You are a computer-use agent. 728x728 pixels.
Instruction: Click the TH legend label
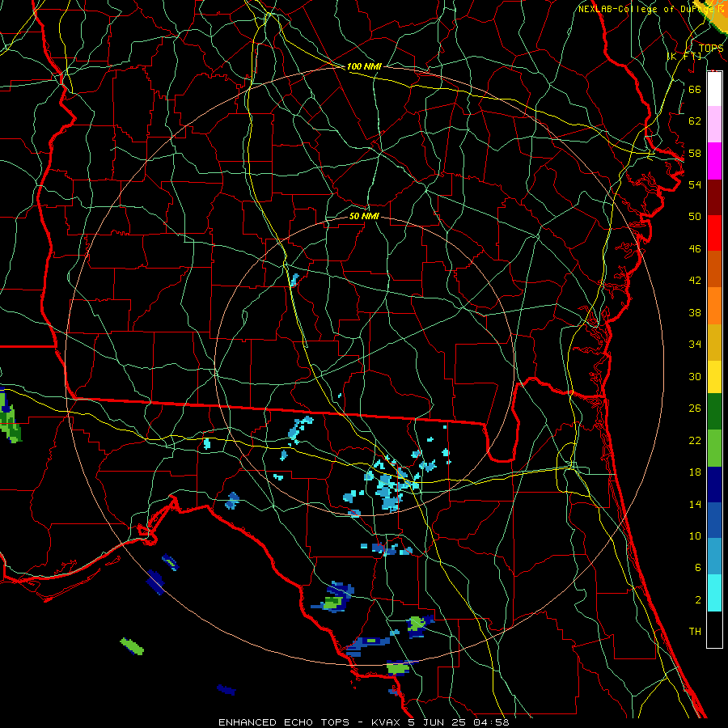coord(695,632)
